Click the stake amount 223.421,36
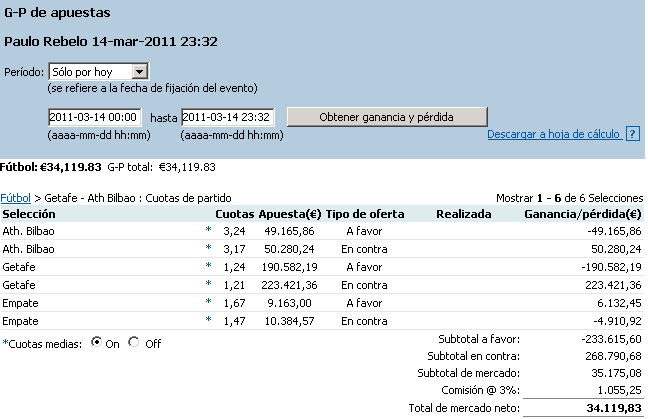648x419 pixels. click(289, 285)
